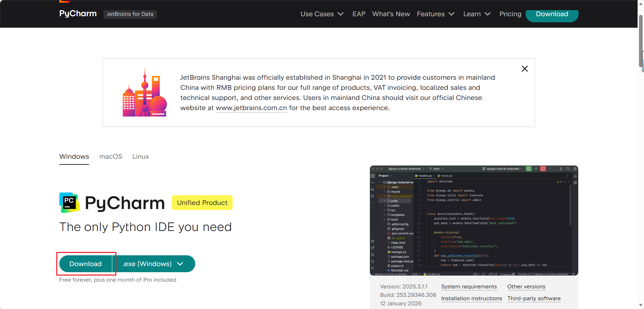Switch to the macOS tab

(111, 157)
